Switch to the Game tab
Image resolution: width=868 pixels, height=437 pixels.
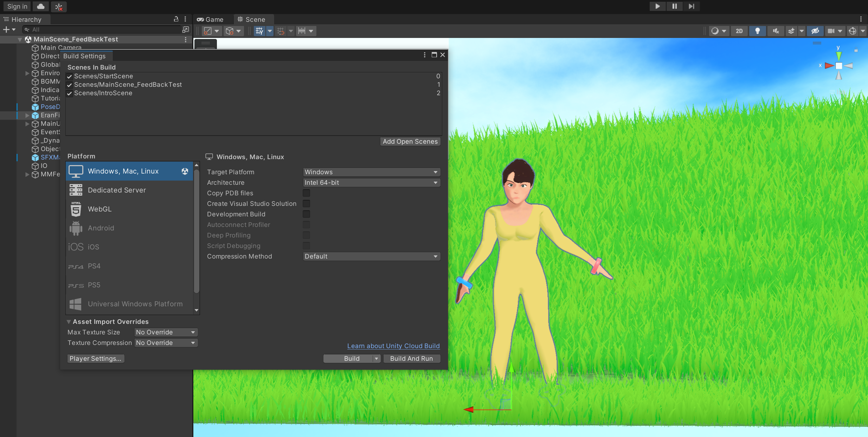(210, 20)
